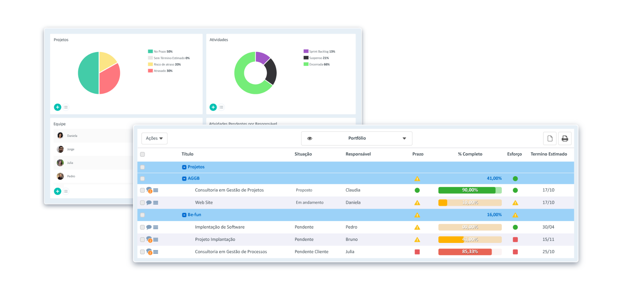Open the Projeto Implantação title
Image resolution: width=644 pixels, height=302 pixels.
tap(215, 239)
